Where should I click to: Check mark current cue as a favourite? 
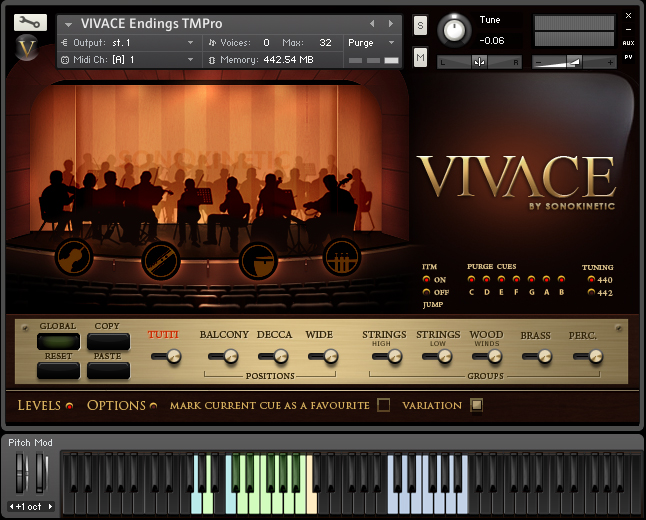(x=383, y=405)
